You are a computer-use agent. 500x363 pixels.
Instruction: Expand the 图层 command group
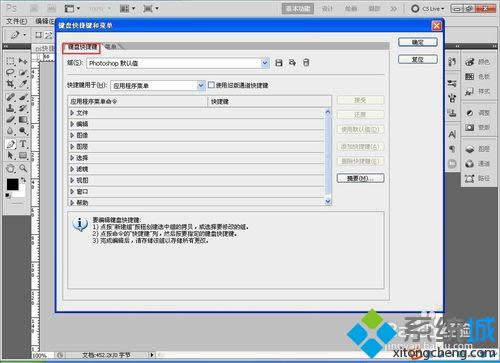coord(72,147)
